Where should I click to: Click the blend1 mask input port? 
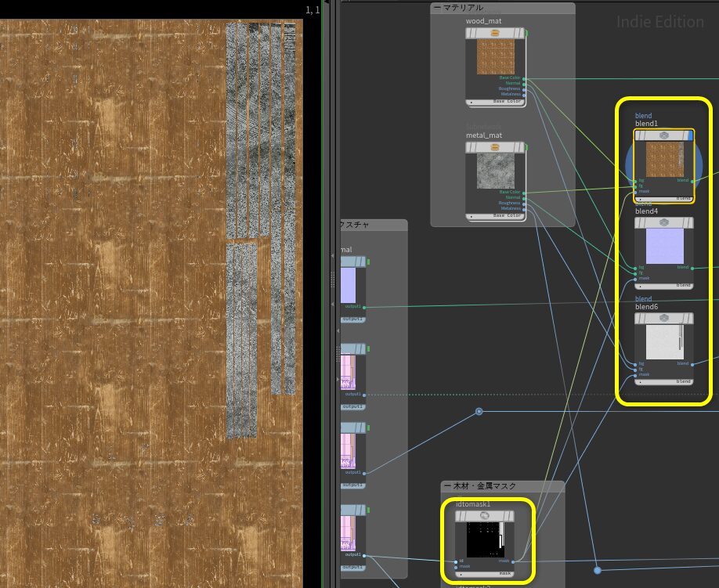tap(635, 191)
